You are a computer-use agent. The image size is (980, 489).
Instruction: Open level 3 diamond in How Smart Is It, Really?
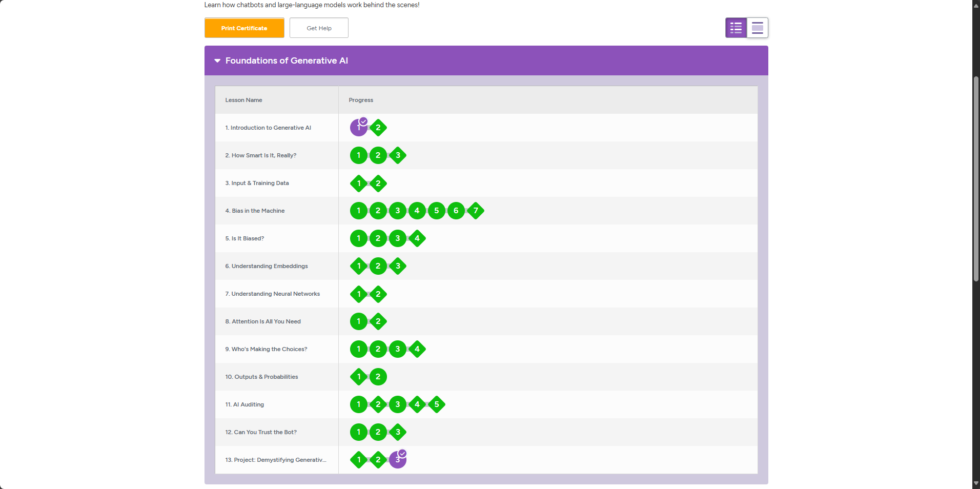coord(398,155)
